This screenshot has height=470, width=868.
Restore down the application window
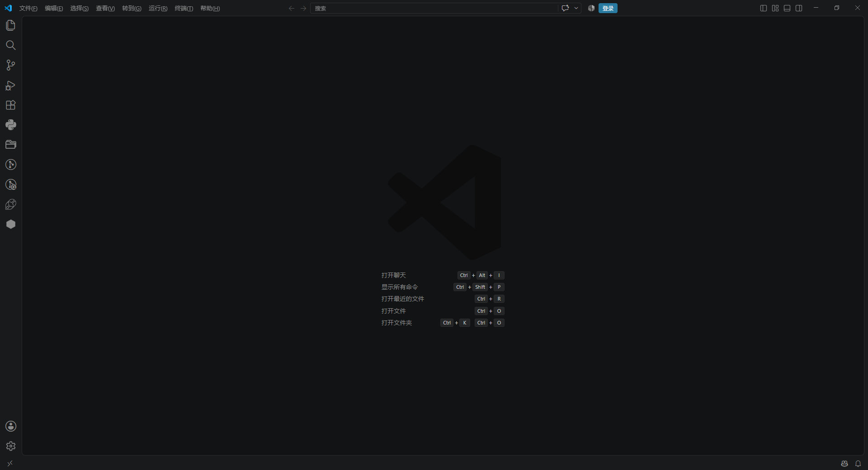click(837, 8)
